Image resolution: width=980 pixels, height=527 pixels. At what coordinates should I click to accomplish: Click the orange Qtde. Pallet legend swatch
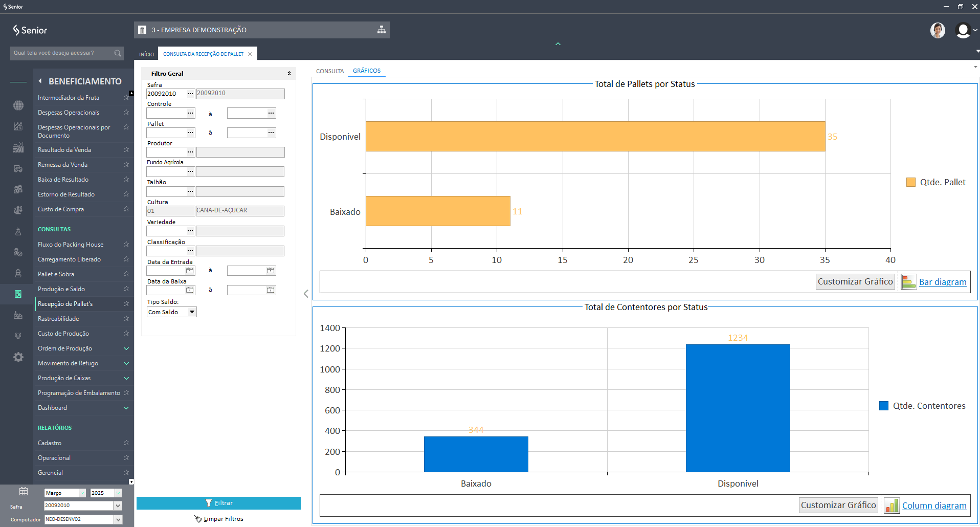tap(910, 182)
